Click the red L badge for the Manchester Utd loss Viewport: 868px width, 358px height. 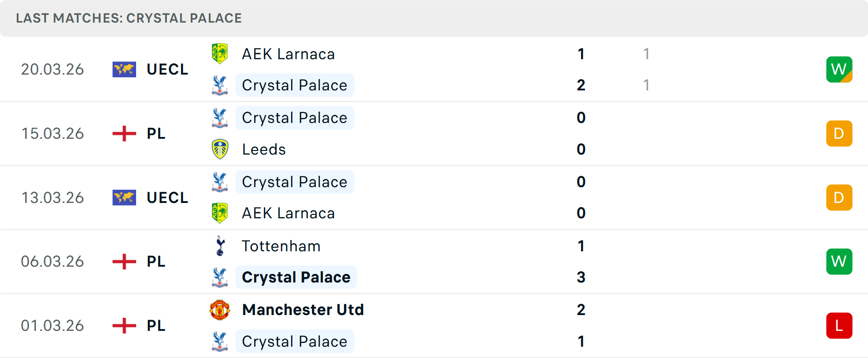click(839, 326)
